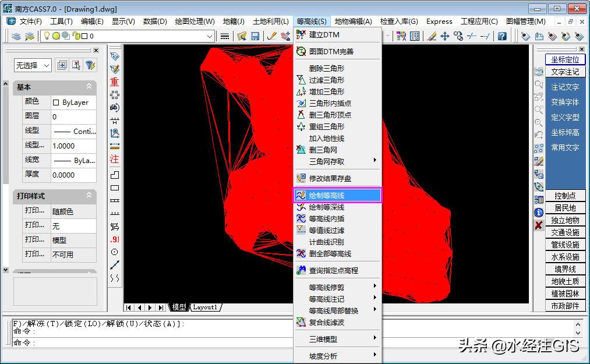Click the Save icon on the toolbar
Image resolution: width=590 pixels, height=364 pixels.
tap(255, 36)
